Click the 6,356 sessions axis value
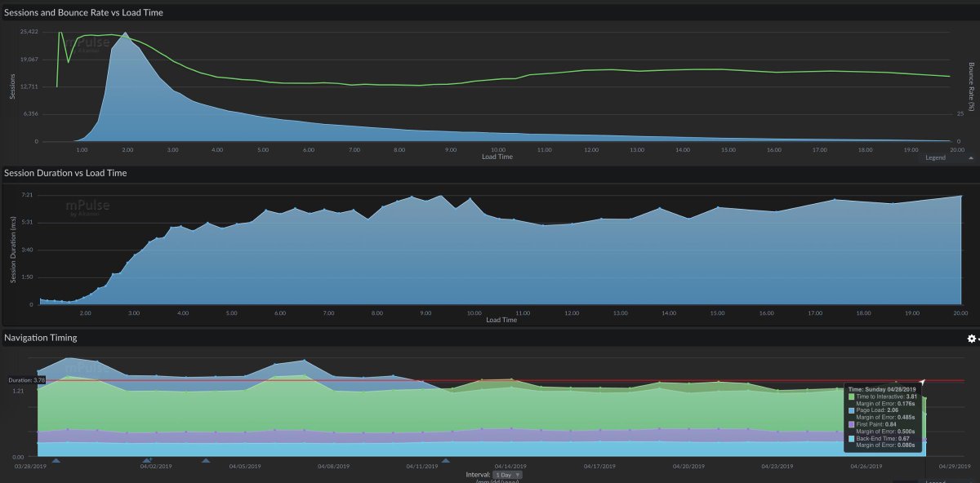This screenshot has height=483, width=980. [x=30, y=113]
